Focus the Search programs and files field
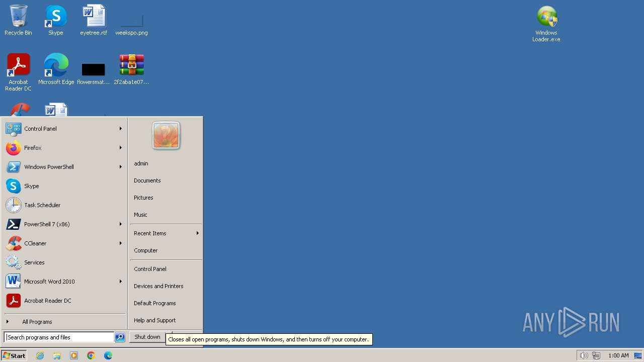Image resolution: width=644 pixels, height=362 pixels. coord(59,337)
